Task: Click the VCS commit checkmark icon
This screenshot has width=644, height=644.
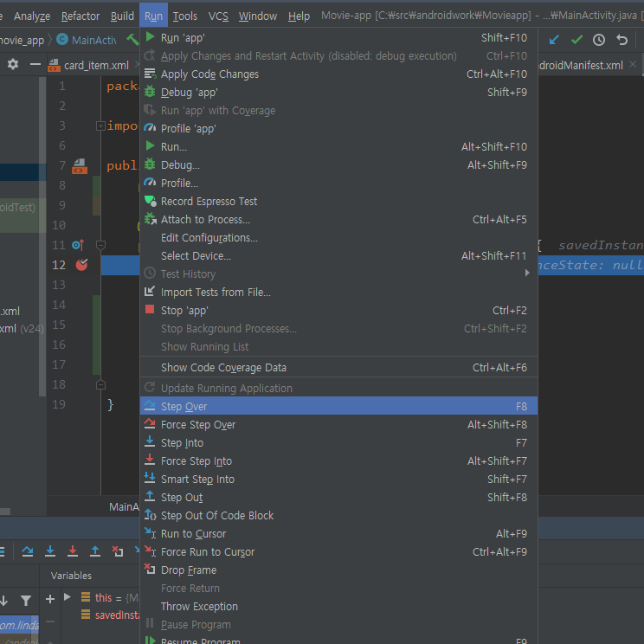Action: click(x=577, y=40)
